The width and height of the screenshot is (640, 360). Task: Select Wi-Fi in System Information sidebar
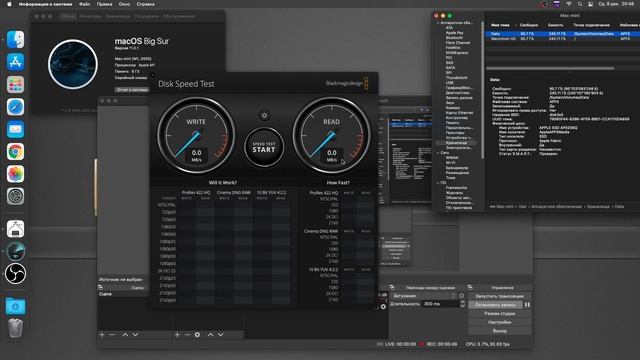click(x=451, y=162)
